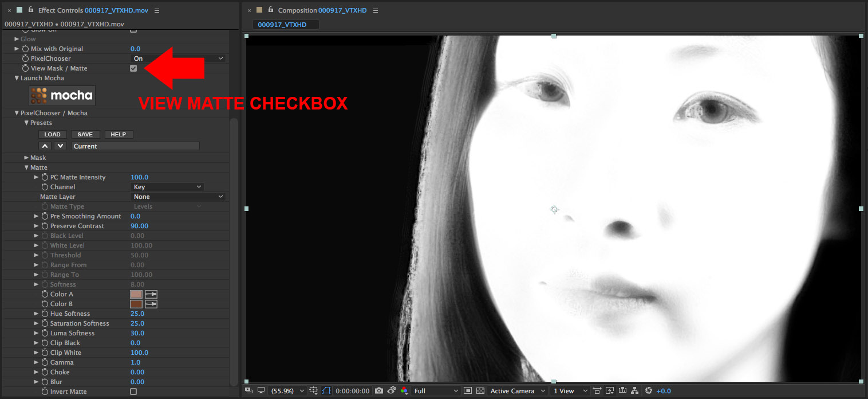Image resolution: width=868 pixels, height=399 pixels.
Task: Click the reset exposure icon
Action: pos(649,391)
